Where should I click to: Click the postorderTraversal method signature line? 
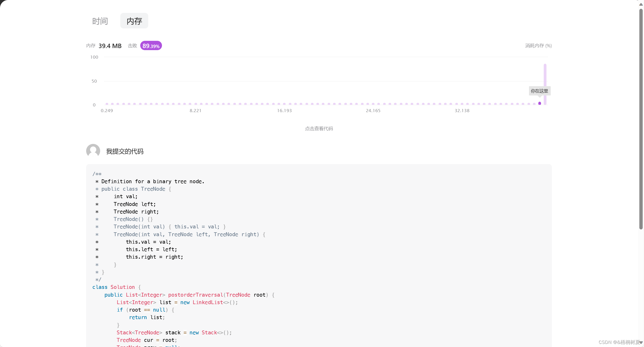(189, 295)
